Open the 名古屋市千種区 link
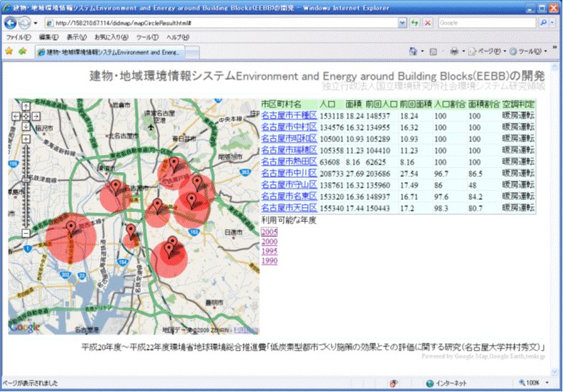This screenshot has height=392, width=563. click(x=289, y=116)
